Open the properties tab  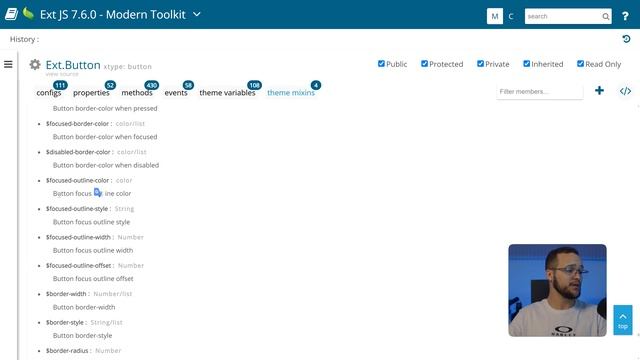(91, 93)
